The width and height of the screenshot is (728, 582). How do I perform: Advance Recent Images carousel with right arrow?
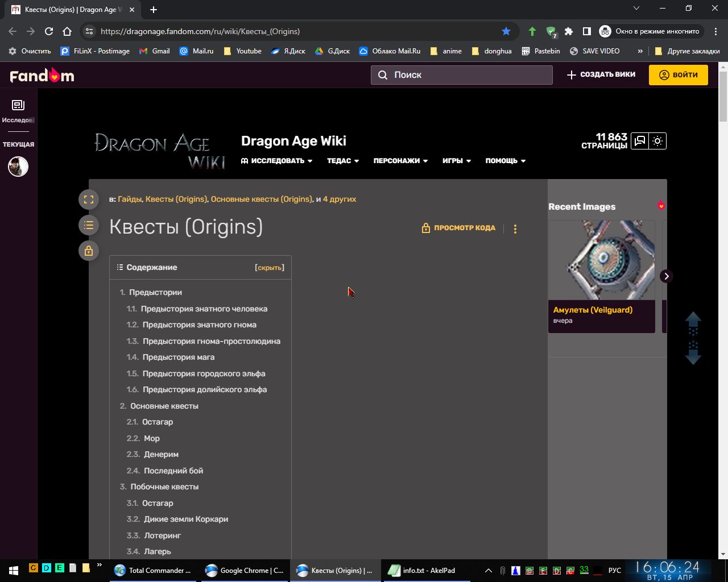coord(666,276)
